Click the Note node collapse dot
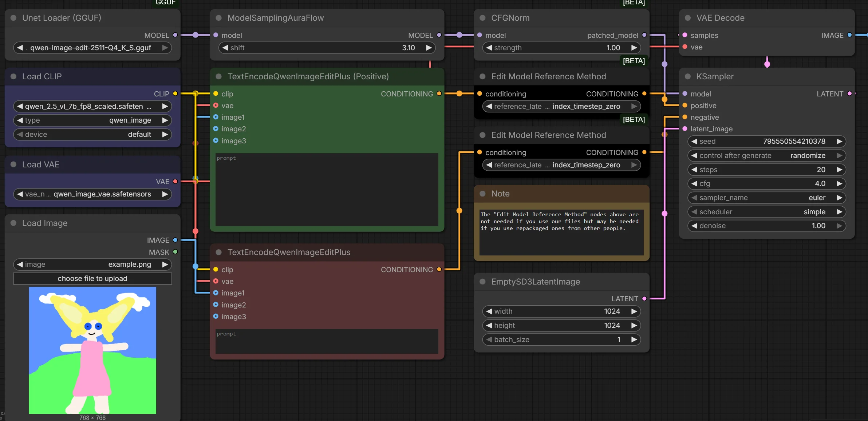This screenshot has height=421, width=868. (x=482, y=194)
